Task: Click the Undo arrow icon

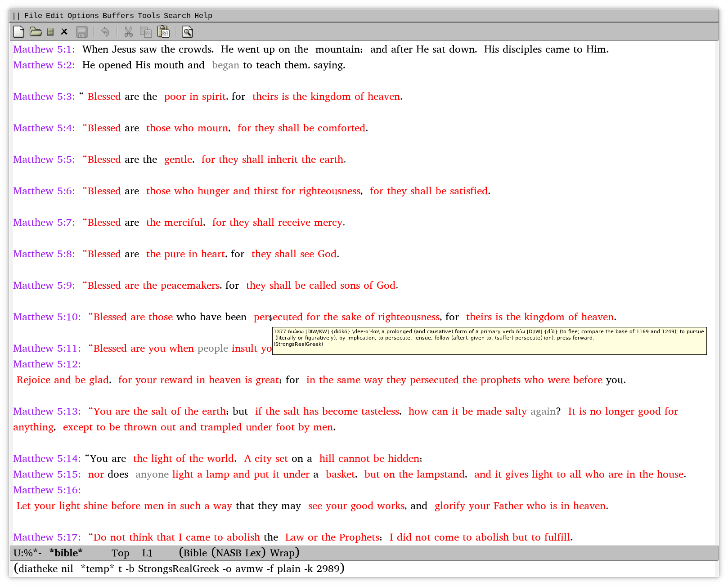Action: pyautogui.click(x=105, y=32)
